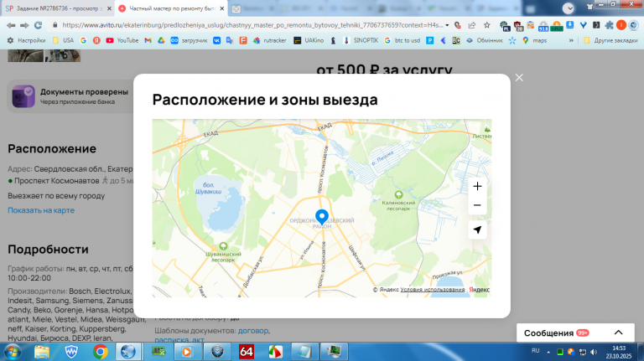This screenshot has width=644, height=361.
Task: Open the 'btc to usd' bookmark
Action: [402, 40]
